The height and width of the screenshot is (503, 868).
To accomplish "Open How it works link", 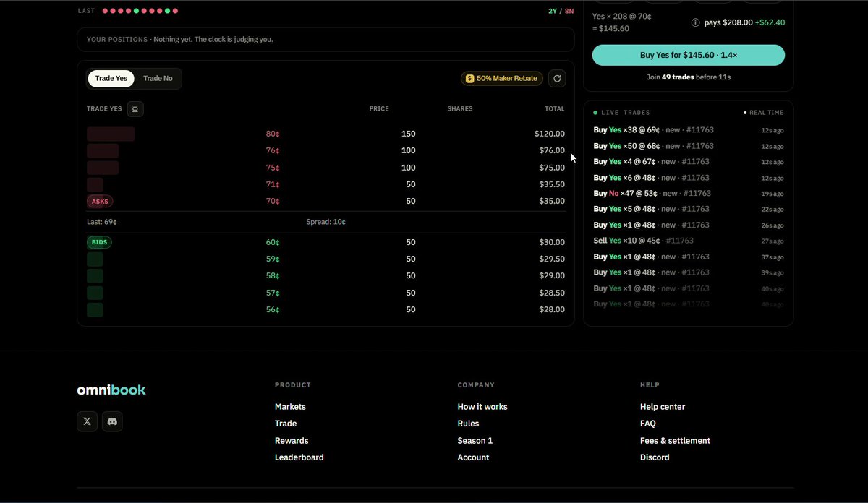I will pos(482,407).
